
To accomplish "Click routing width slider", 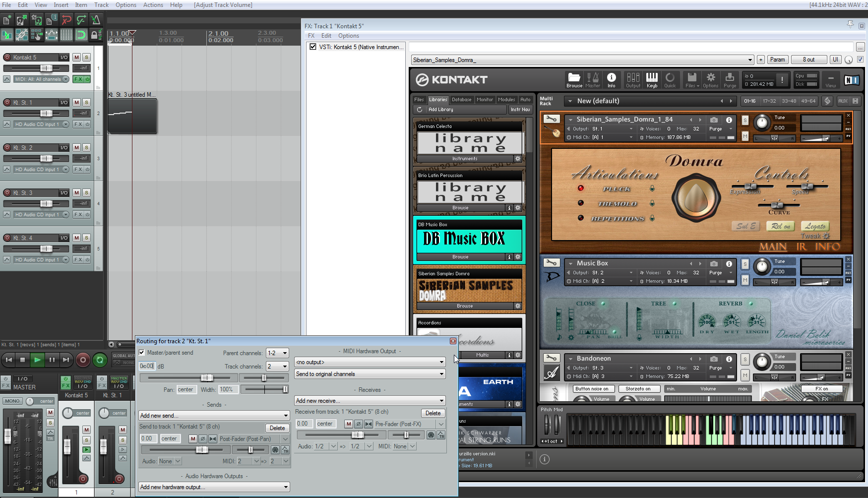I will pos(265,390).
